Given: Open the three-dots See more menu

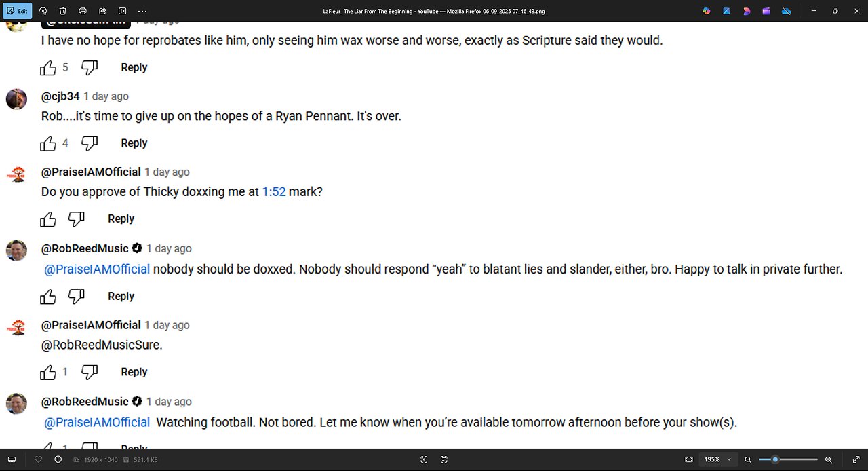Looking at the screenshot, I should pos(142,11).
